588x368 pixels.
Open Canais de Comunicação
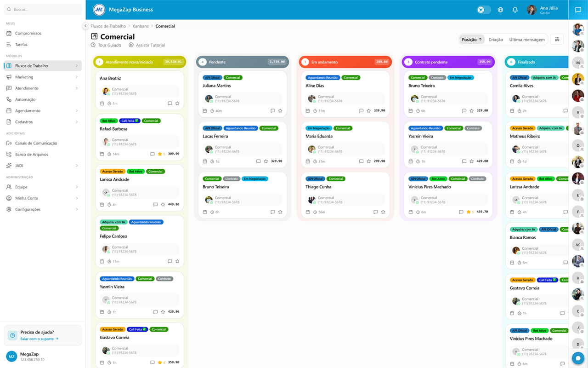[x=43, y=143]
